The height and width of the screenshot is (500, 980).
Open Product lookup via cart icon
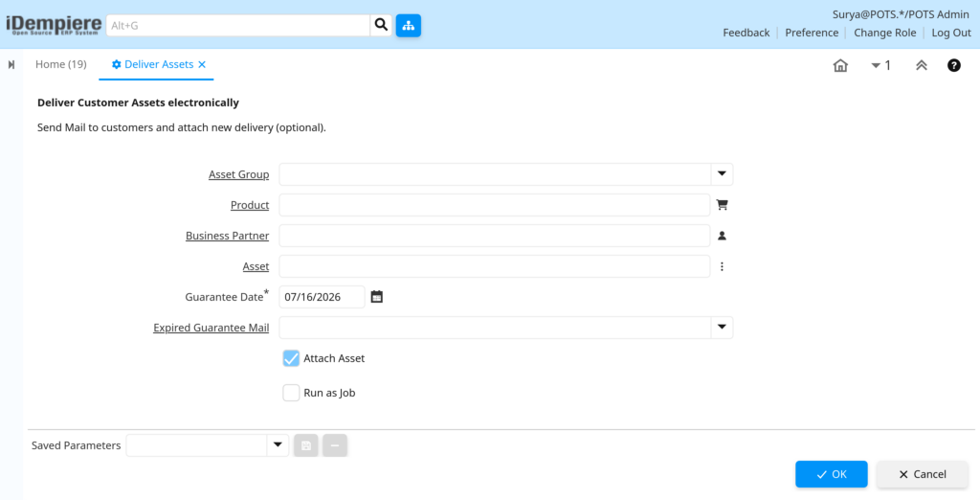coord(722,205)
